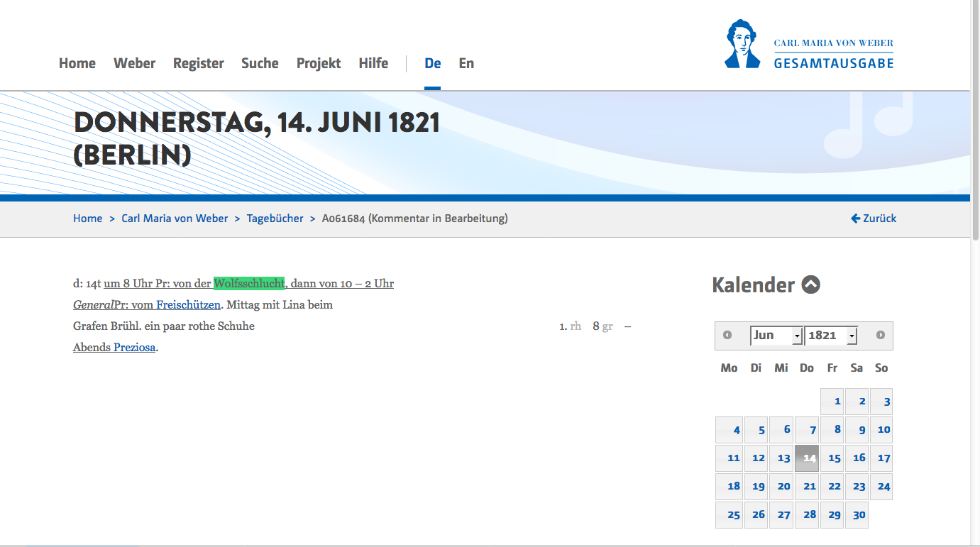Click the Kalender heading text

coord(754,285)
